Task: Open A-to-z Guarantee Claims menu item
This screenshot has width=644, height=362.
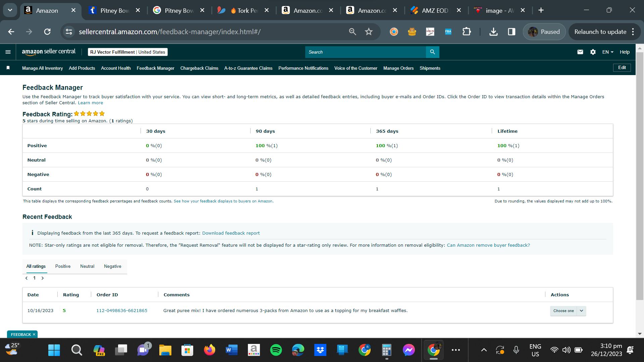Action: point(248,68)
